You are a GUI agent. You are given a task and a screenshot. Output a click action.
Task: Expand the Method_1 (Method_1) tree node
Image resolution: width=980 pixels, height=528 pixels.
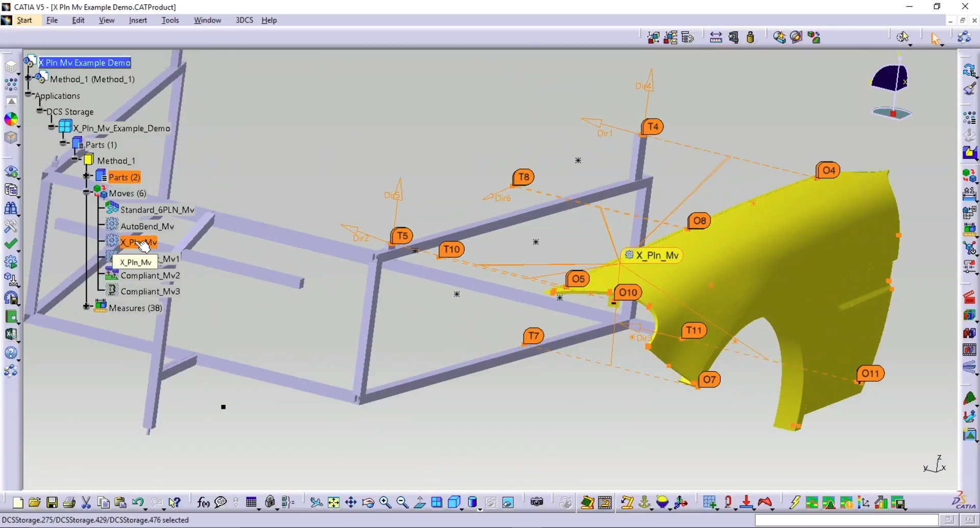pos(29,78)
